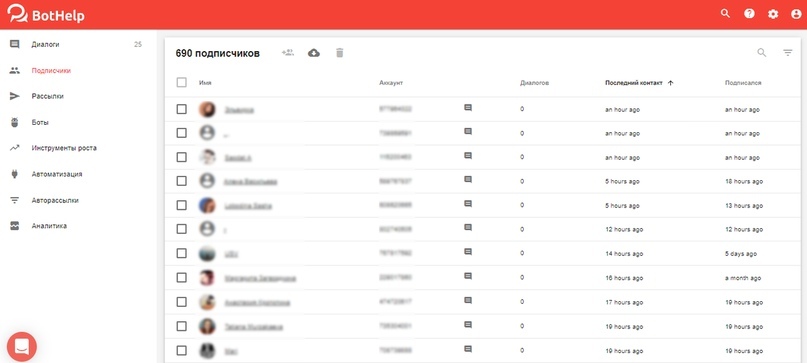Click the 16 hours ago last contact value

[x=624, y=278]
